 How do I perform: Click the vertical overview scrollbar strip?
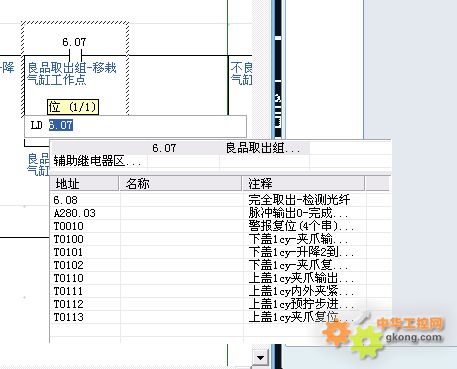point(277,70)
